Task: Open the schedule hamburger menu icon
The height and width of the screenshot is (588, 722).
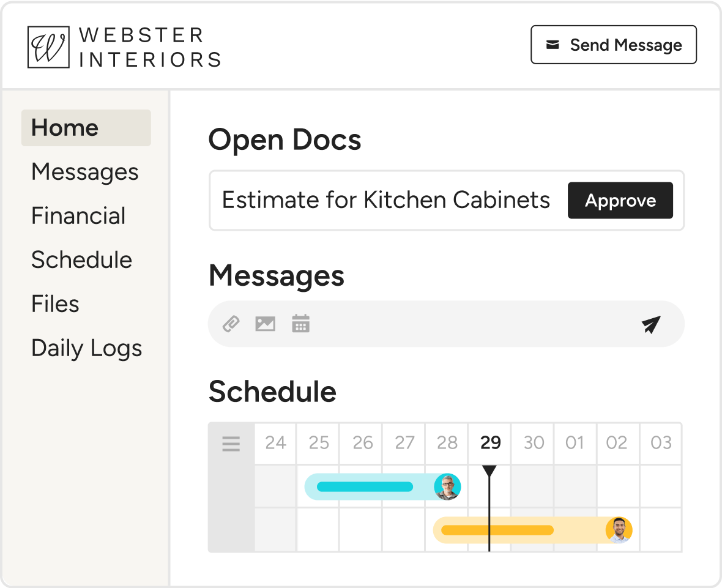Action: pos(231,444)
